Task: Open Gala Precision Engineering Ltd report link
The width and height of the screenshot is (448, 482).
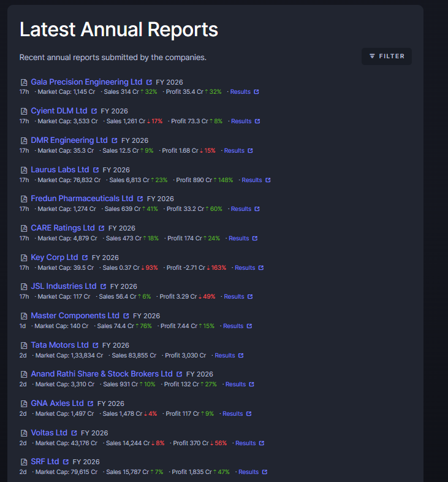Action: (86, 82)
